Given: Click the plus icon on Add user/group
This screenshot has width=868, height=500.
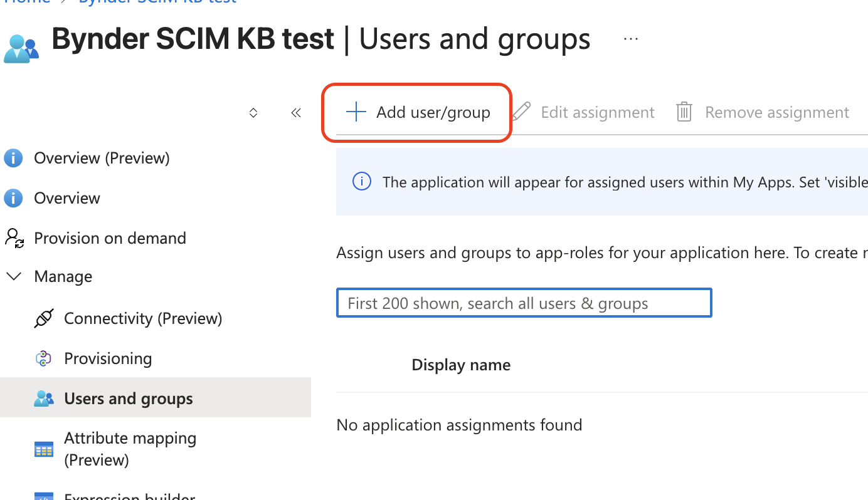Looking at the screenshot, I should [356, 112].
